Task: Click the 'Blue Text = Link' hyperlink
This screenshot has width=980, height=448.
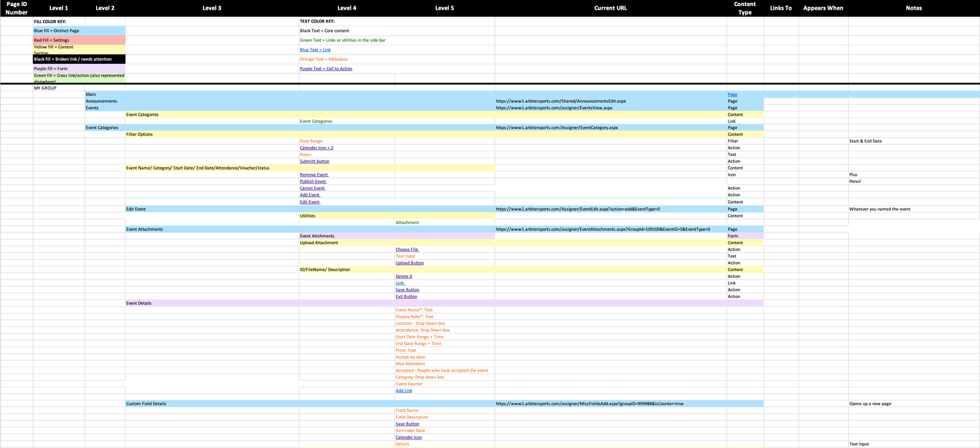Action: (x=315, y=50)
